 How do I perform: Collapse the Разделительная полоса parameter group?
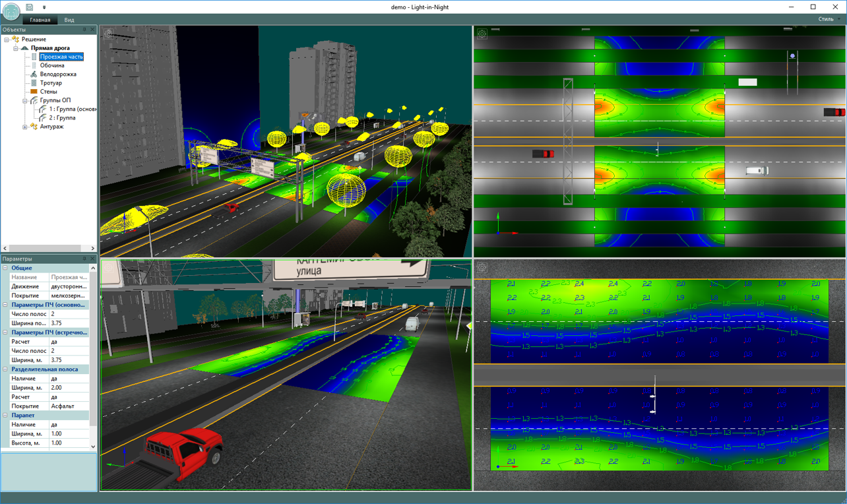[x=5, y=369]
